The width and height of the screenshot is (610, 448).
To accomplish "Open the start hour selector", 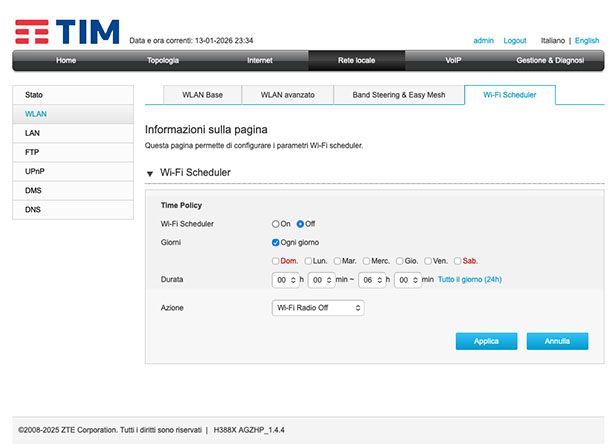I will coord(286,280).
